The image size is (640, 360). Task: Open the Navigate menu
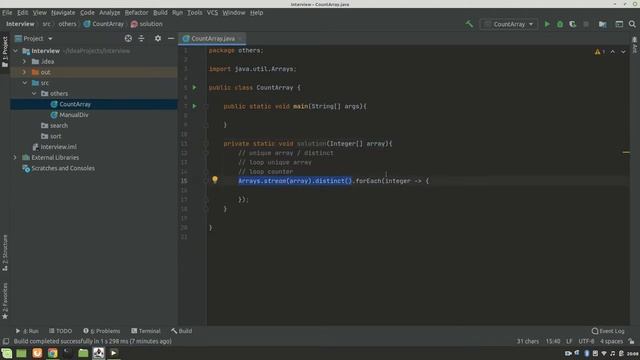point(63,13)
